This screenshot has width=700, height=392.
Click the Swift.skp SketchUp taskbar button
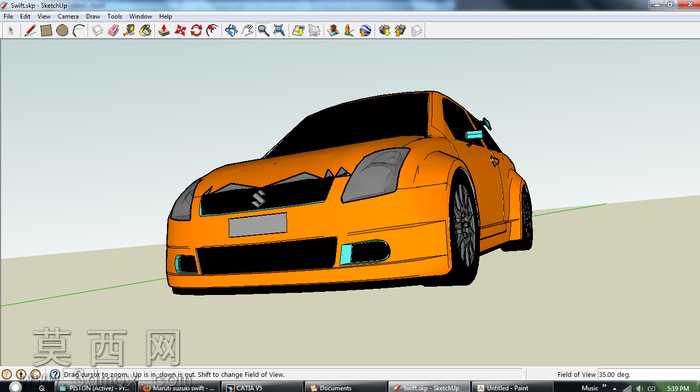coord(429,388)
